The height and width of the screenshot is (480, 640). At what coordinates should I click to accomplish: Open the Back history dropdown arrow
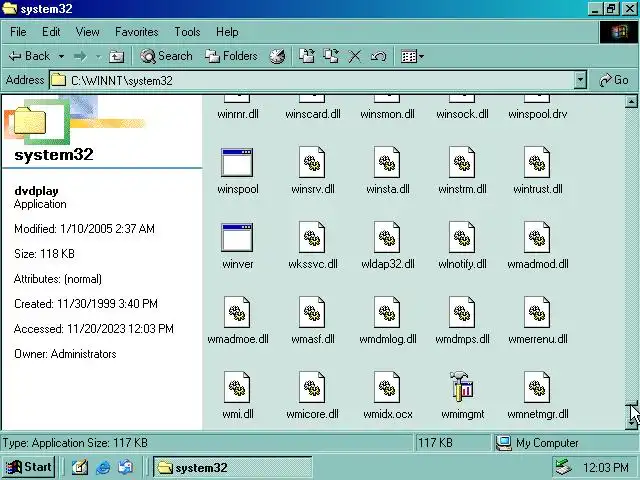tap(61, 56)
